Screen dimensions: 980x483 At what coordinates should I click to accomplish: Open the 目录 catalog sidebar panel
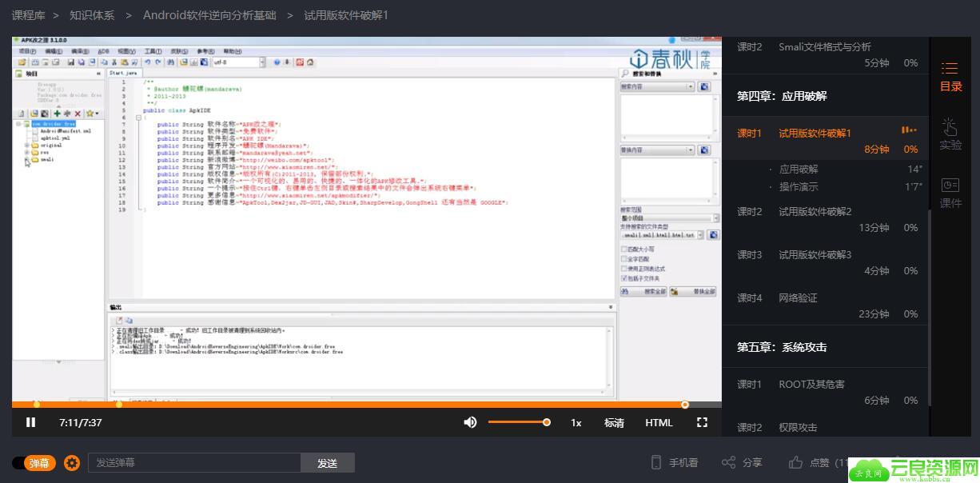[x=950, y=77]
